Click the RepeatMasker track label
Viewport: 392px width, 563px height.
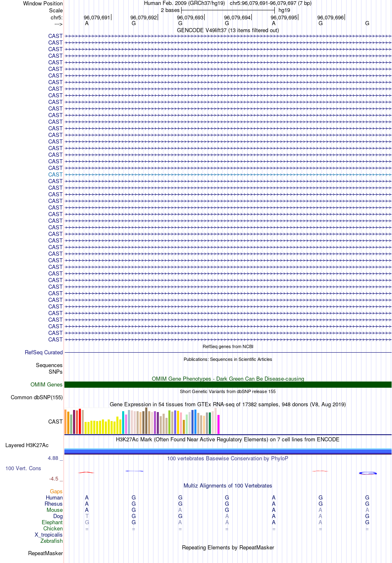pyautogui.click(x=45, y=553)
